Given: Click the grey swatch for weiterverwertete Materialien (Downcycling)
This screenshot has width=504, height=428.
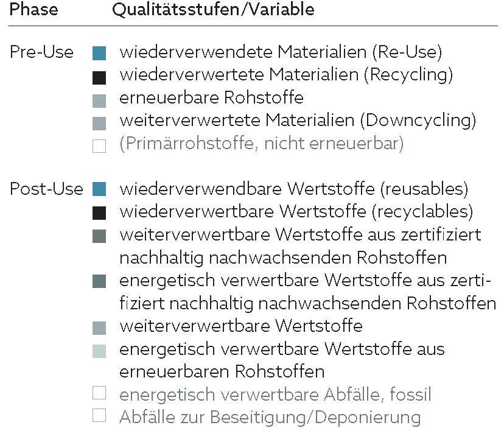Looking at the screenshot, I should (x=99, y=124).
